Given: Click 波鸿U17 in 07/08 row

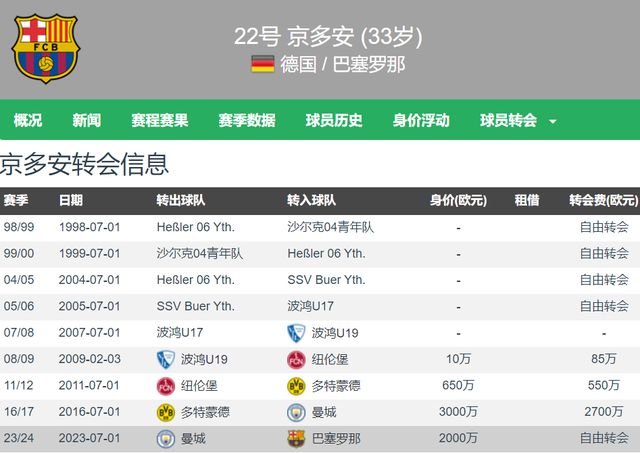Looking at the screenshot, I should (x=180, y=333).
